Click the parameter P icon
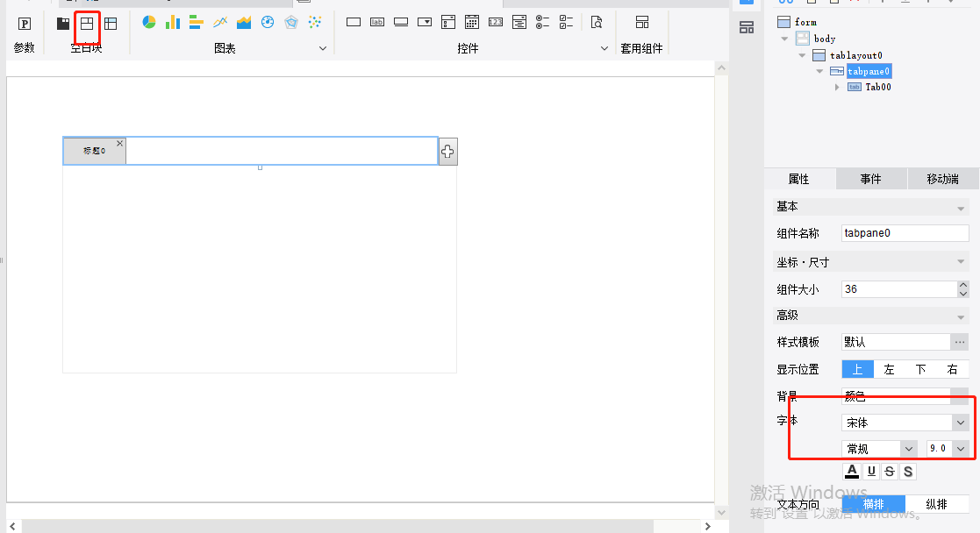 tap(25, 24)
